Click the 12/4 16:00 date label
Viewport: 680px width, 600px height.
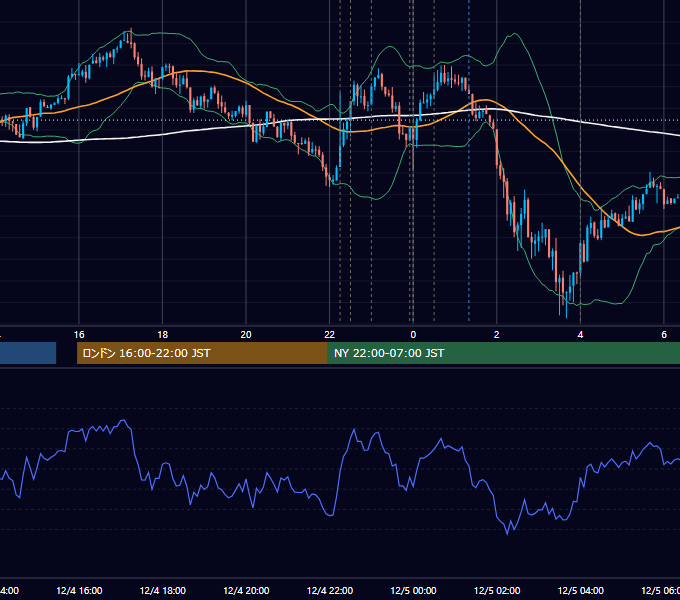coord(79,590)
